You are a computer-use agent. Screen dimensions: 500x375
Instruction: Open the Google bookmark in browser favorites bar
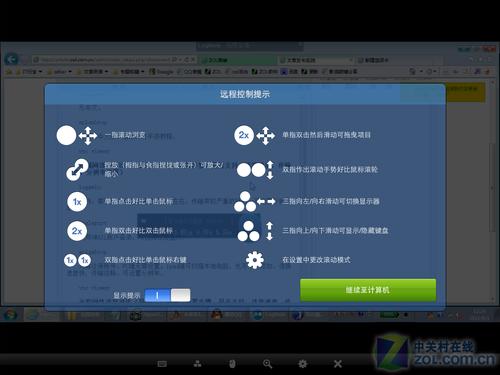161,72
